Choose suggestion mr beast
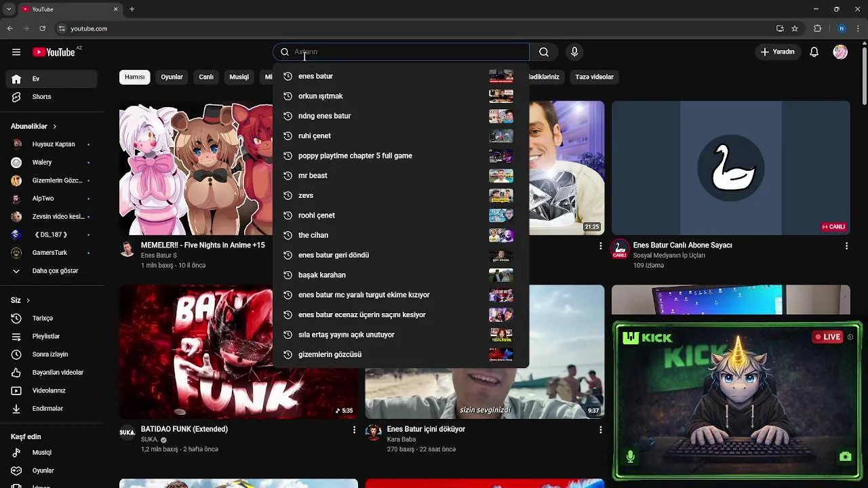This screenshot has width=868, height=488. click(400, 176)
